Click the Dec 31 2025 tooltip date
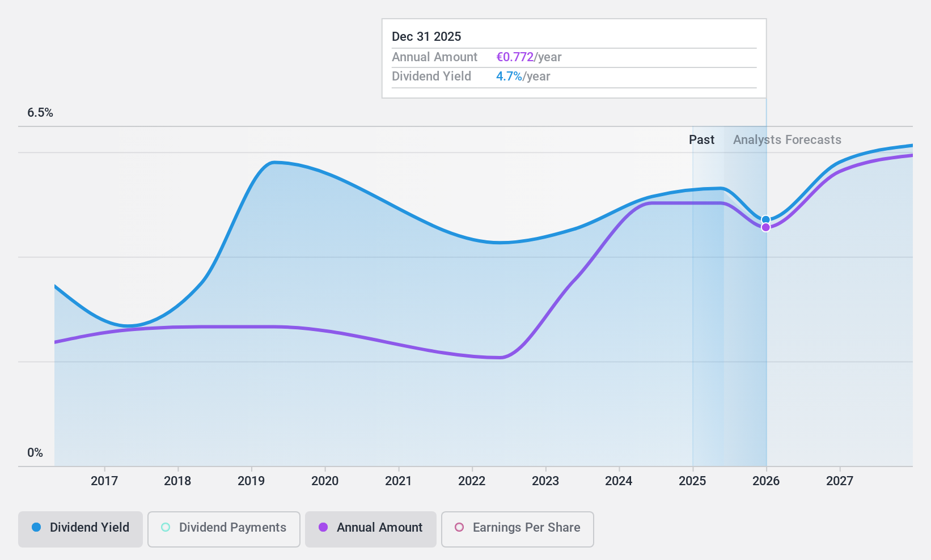931x560 pixels. (426, 37)
